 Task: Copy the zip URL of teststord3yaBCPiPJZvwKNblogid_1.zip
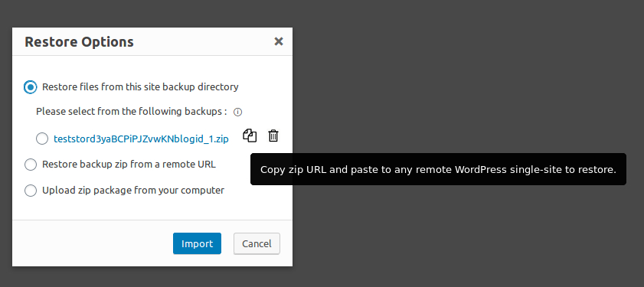click(250, 135)
